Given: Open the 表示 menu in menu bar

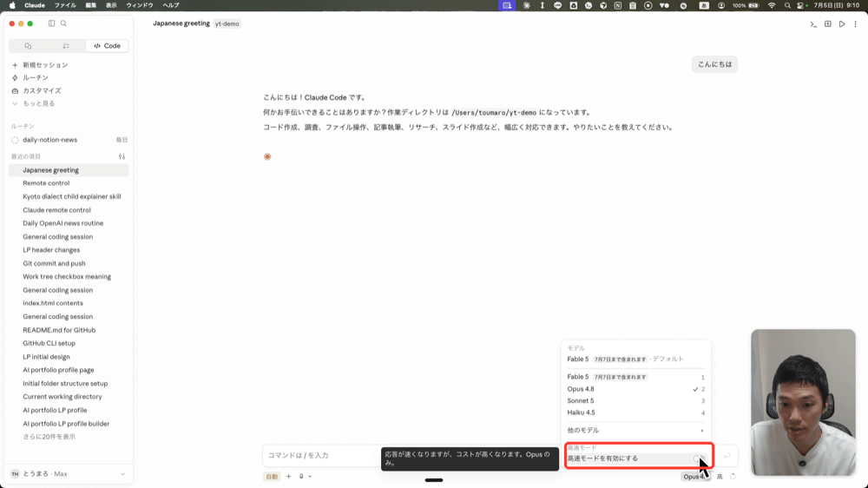Looking at the screenshot, I should point(111,5).
